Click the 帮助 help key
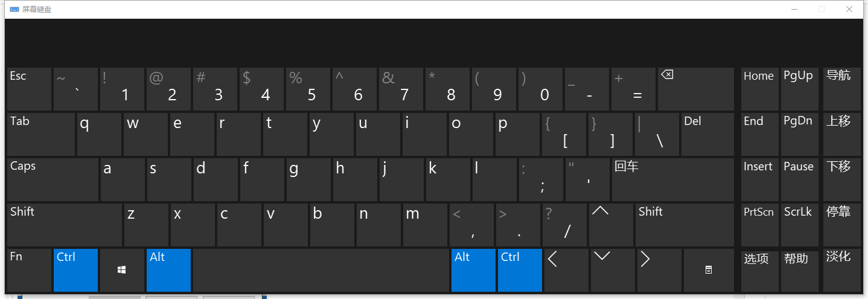This screenshot has height=299, width=868. 799,270
